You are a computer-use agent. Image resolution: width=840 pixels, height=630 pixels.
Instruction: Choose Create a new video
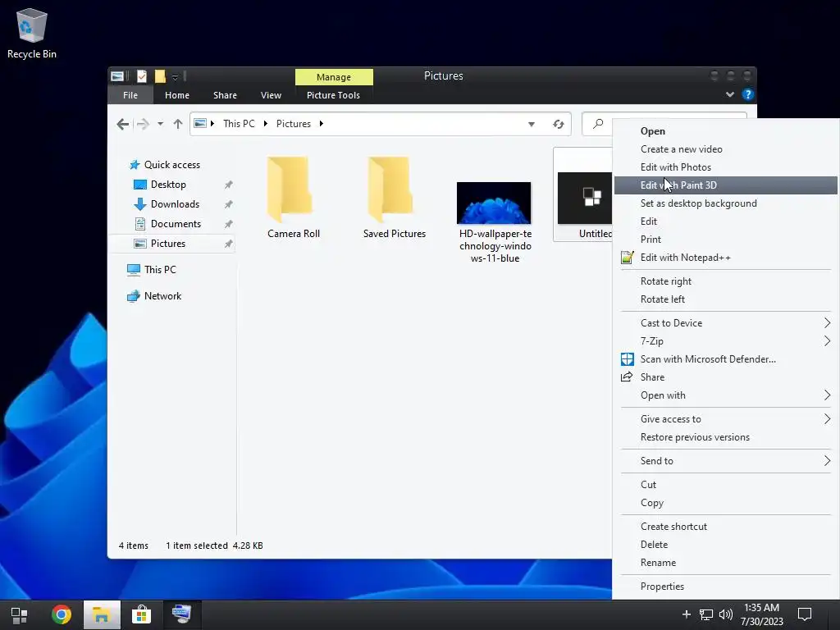pyautogui.click(x=725, y=149)
